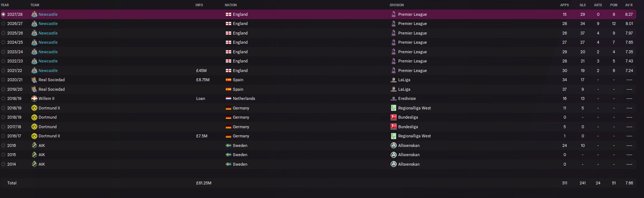This screenshot has height=198, width=644.
Task: Open the Newcastle link in 2022/23 row
Action: pyautogui.click(x=48, y=61)
